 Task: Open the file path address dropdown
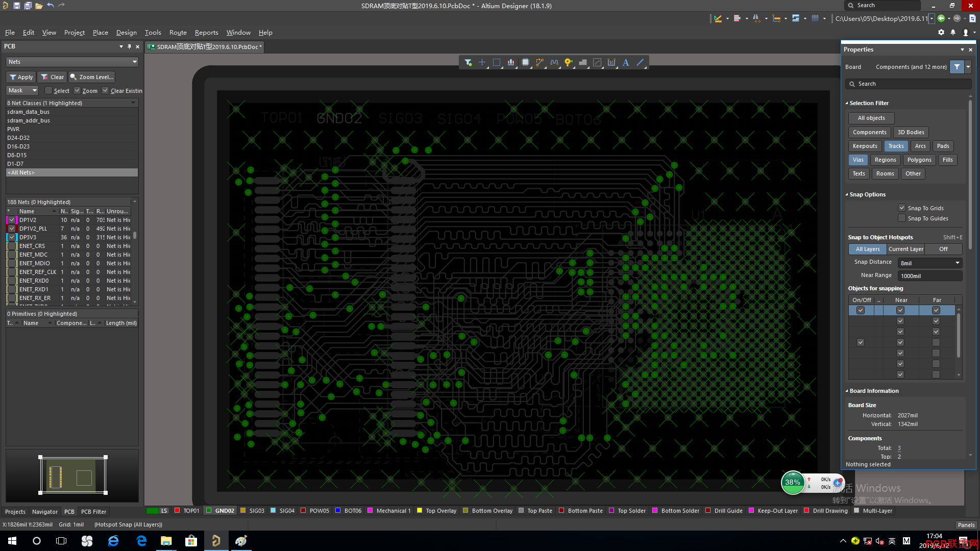pos(932,18)
